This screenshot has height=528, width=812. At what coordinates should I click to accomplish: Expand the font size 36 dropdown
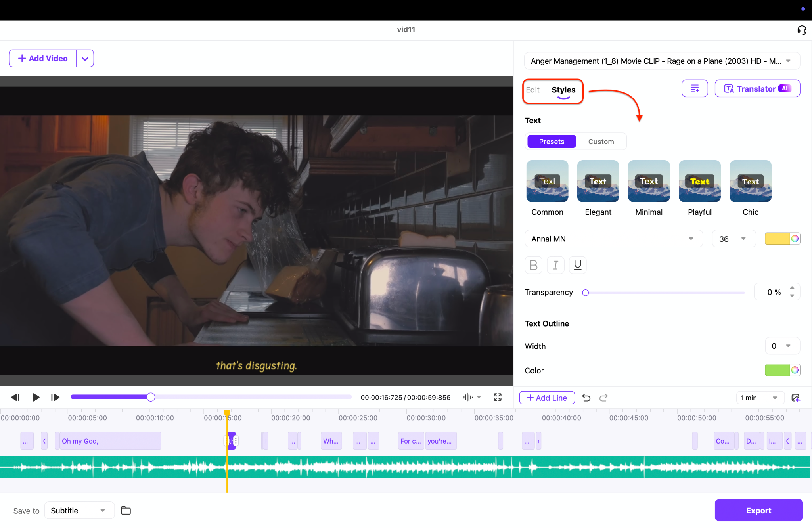point(733,239)
